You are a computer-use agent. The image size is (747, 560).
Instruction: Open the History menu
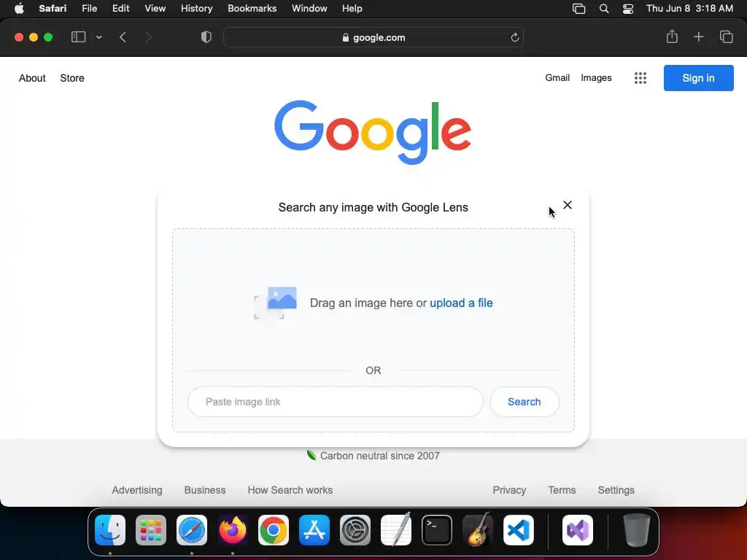point(196,9)
